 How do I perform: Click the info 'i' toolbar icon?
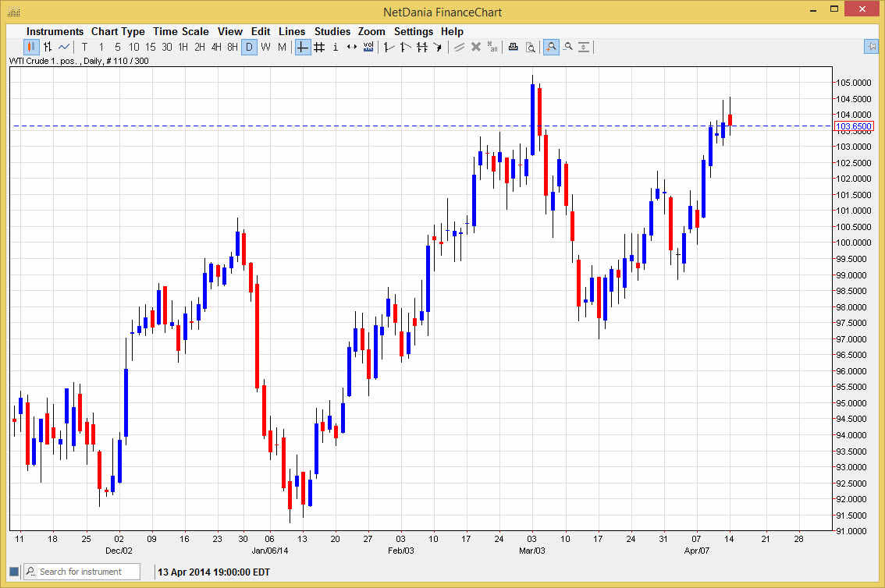tap(336, 48)
